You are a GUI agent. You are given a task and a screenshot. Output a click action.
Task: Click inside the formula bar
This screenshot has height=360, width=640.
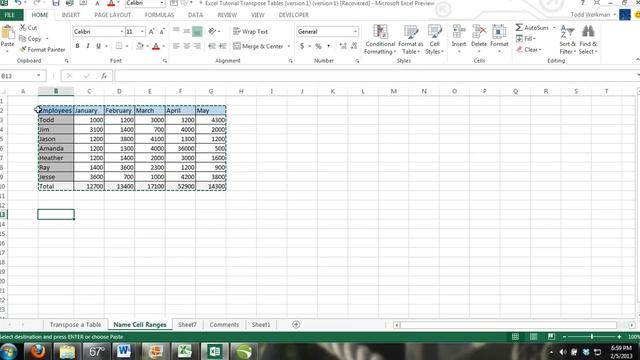[376, 76]
